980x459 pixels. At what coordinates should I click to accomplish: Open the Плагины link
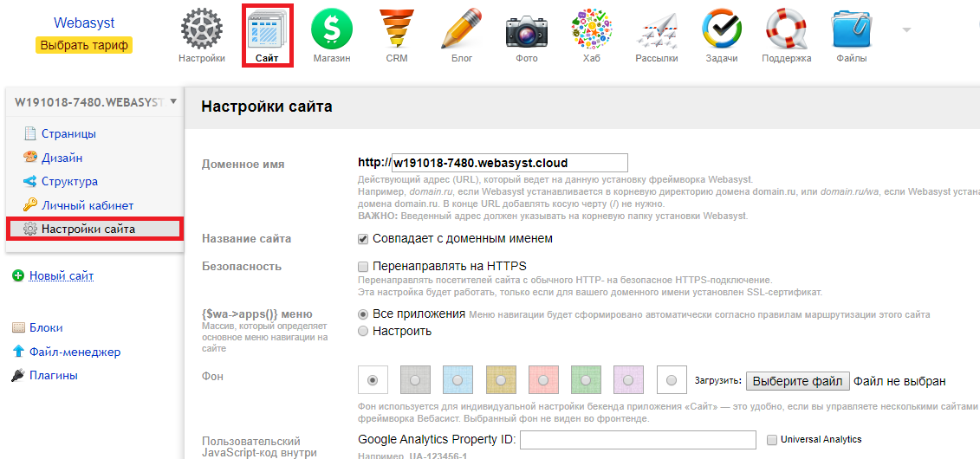(54, 375)
